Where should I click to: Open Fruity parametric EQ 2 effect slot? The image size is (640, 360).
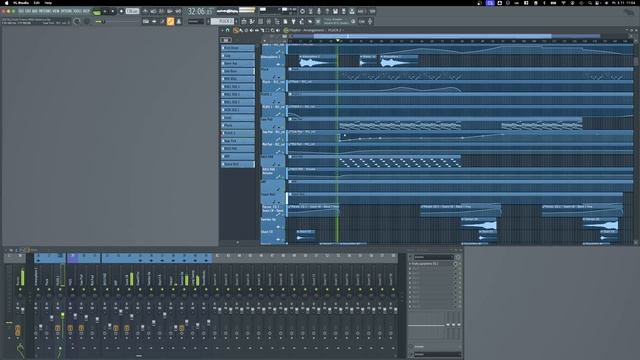tap(425, 264)
